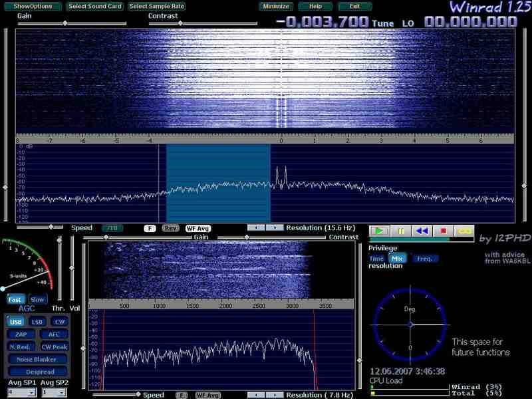Image resolution: width=532 pixels, height=399 pixels.
Task: Enable the CW Peak filter
Action: [55, 346]
